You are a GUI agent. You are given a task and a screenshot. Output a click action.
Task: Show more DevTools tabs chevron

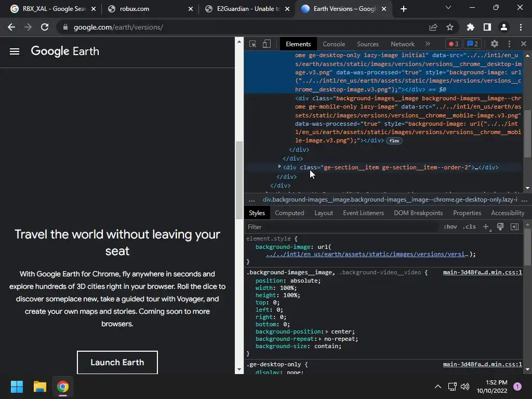point(428,44)
